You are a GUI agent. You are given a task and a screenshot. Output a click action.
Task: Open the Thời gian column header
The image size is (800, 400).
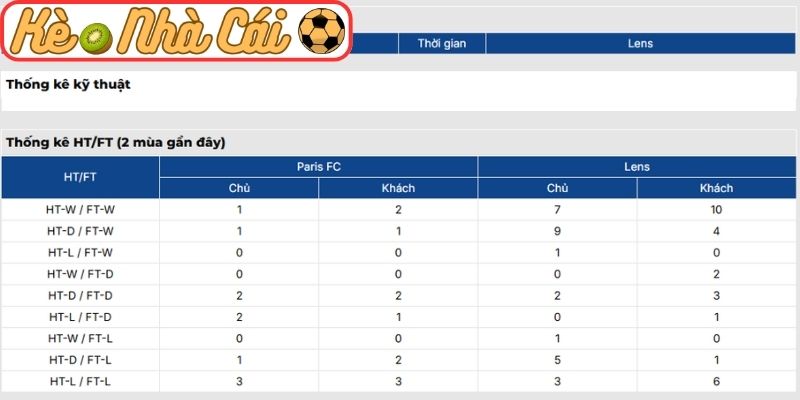(x=443, y=44)
